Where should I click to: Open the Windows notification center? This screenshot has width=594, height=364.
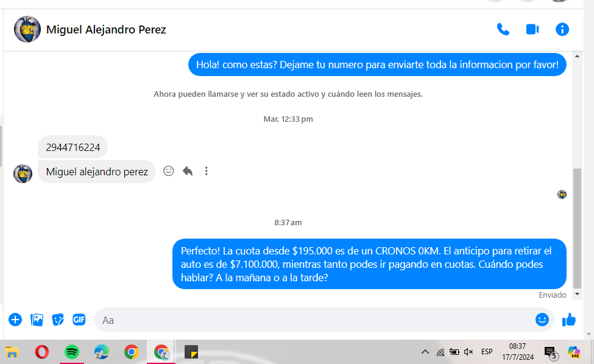click(x=550, y=352)
